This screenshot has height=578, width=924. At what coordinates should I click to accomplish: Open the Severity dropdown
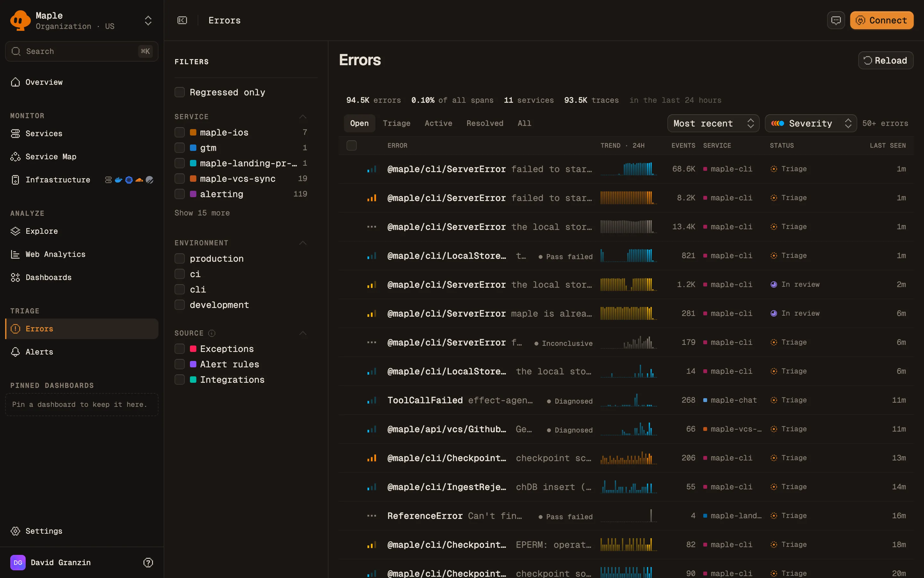(811, 123)
